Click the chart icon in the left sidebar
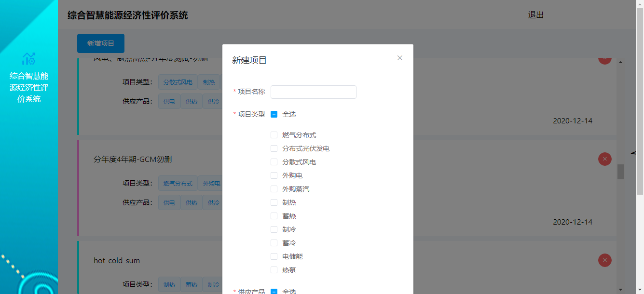 point(29,58)
